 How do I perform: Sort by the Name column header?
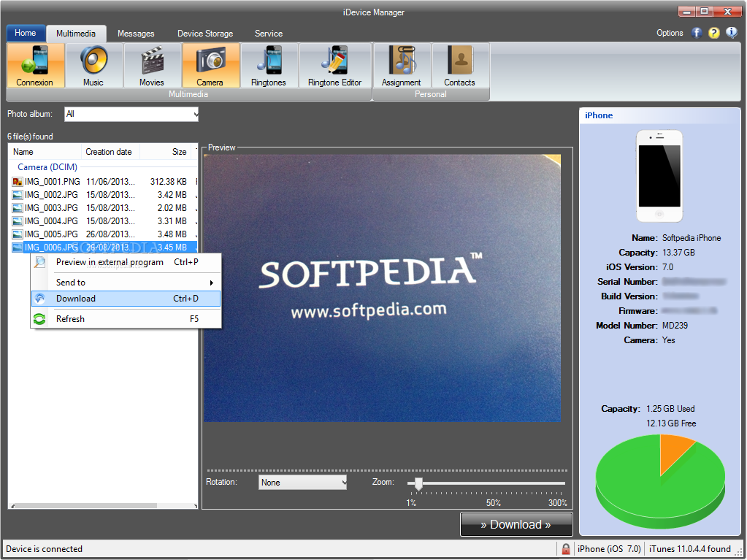click(x=45, y=152)
